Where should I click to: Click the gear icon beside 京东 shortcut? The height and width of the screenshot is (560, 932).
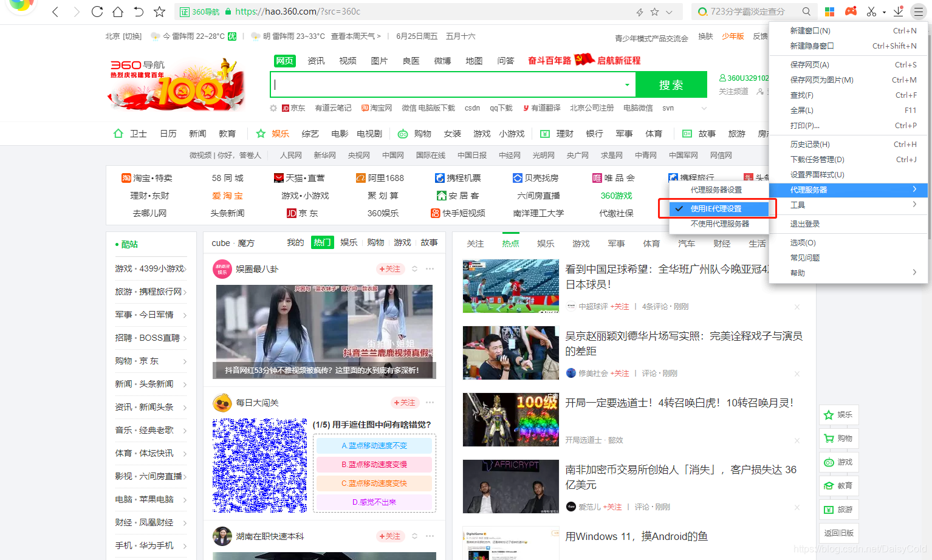(273, 108)
